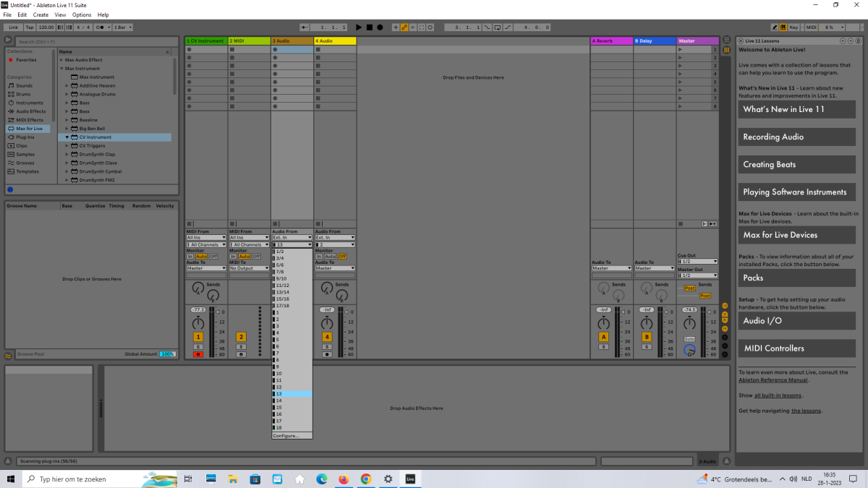Screen dimensions: 868x488
Task: Open the Cue Out dropdown
Action: [697, 261]
